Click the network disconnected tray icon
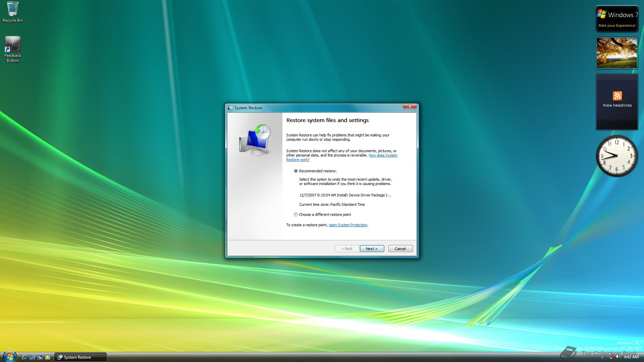This screenshot has width=644, height=362. tap(612, 357)
